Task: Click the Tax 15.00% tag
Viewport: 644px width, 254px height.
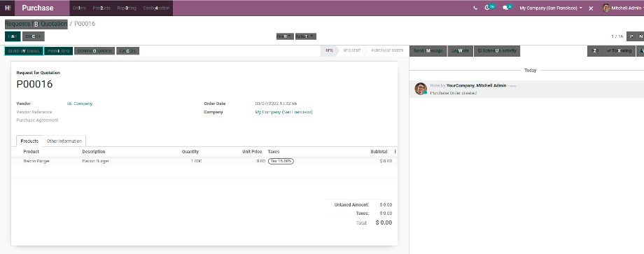Action: click(x=281, y=161)
